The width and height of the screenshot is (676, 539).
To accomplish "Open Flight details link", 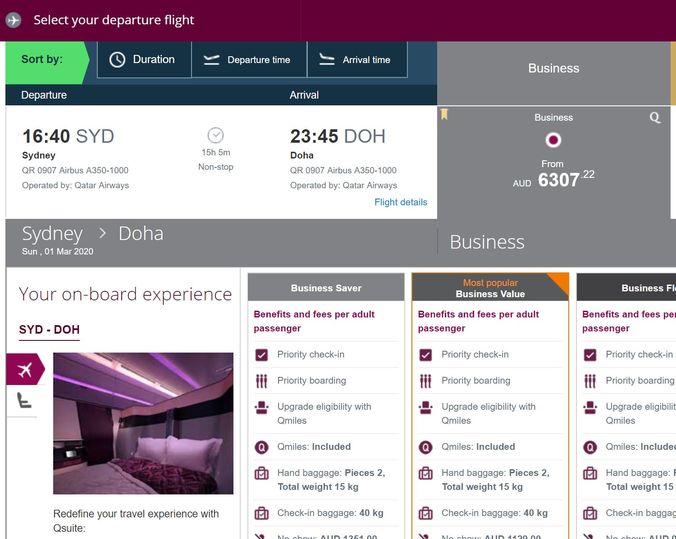I will (401, 202).
